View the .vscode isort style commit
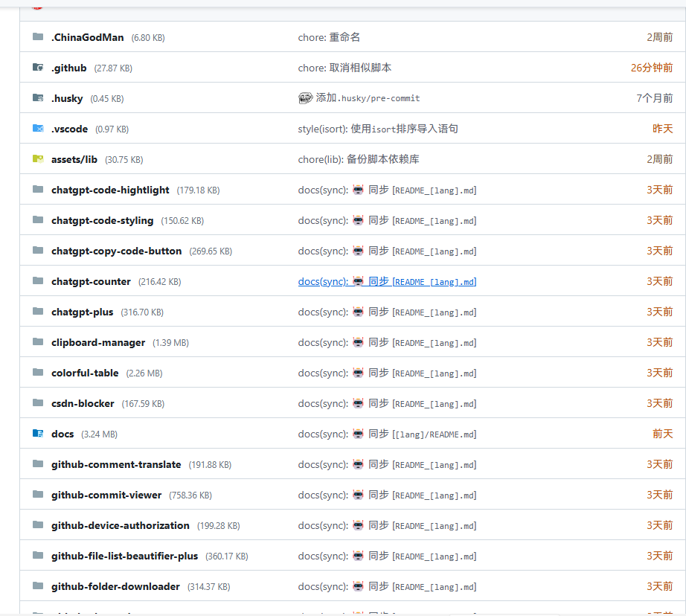The image size is (686, 616). 378,129
